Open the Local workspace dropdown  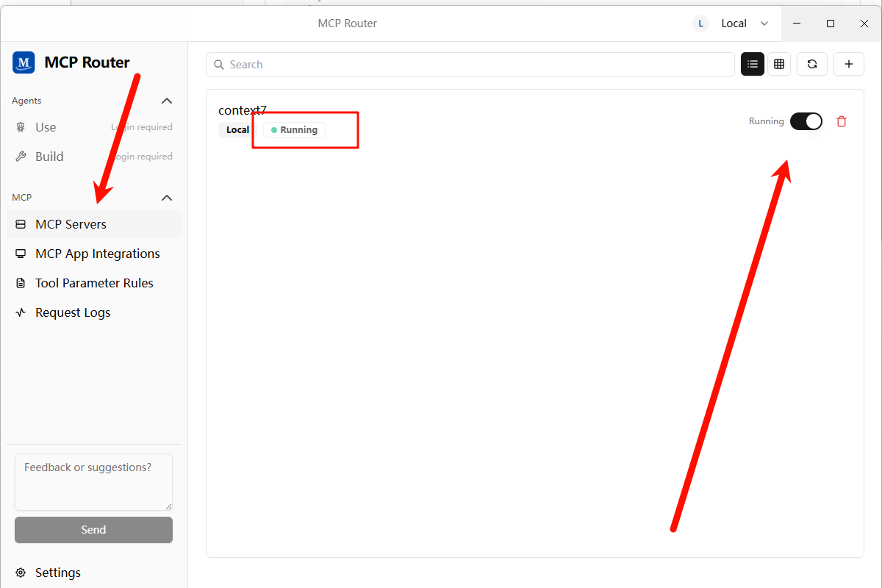pyautogui.click(x=733, y=24)
